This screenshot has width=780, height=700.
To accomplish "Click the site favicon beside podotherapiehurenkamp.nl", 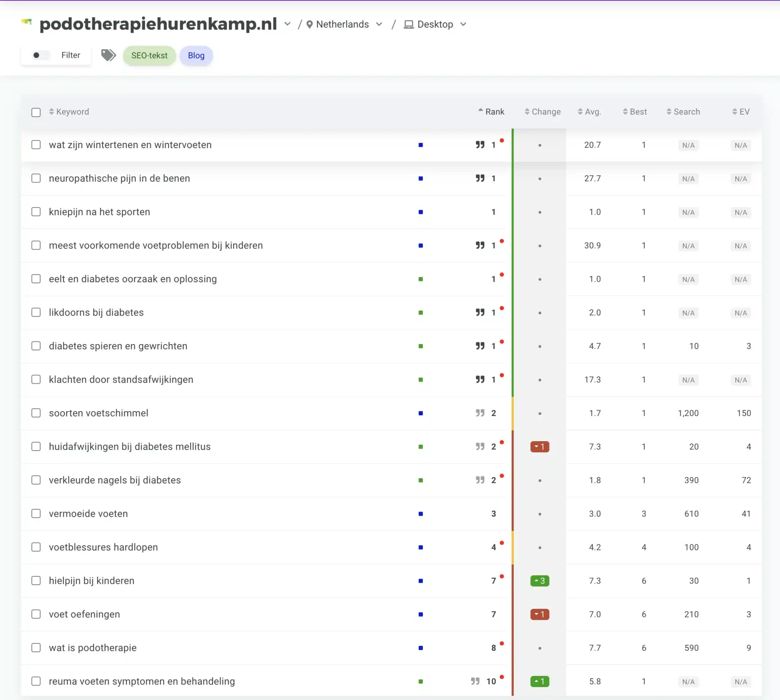I will point(27,22).
